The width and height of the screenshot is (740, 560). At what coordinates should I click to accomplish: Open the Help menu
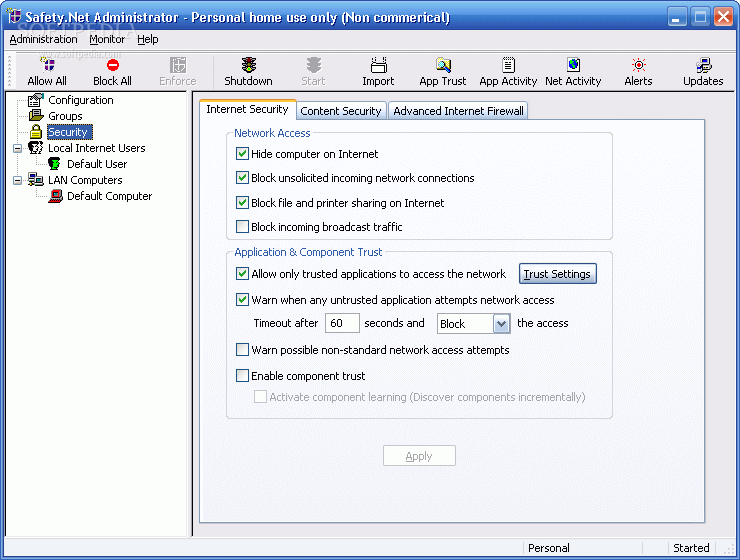tap(148, 39)
